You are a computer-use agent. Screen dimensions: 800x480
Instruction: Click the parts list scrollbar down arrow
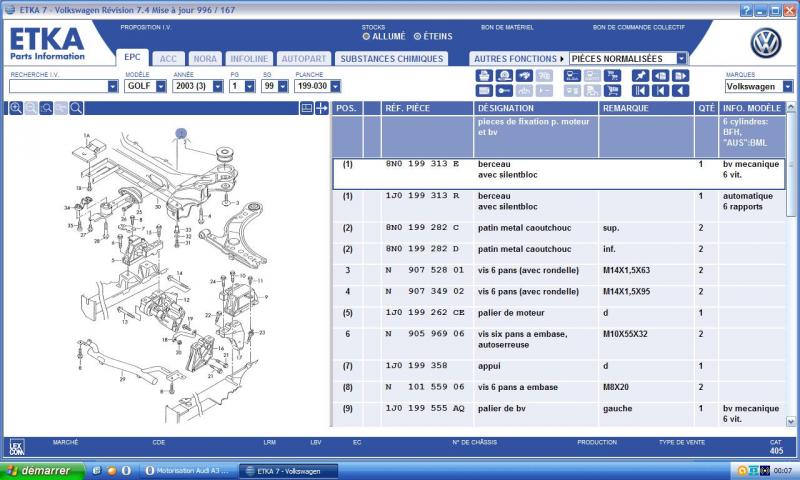click(x=791, y=421)
